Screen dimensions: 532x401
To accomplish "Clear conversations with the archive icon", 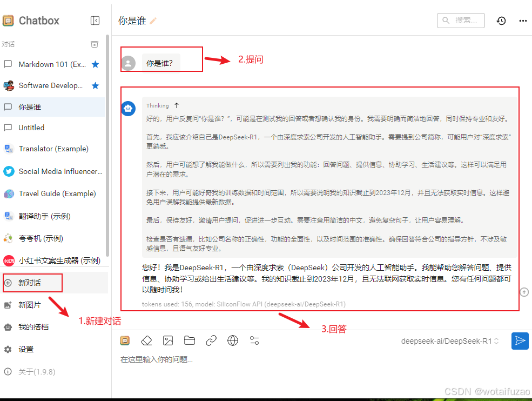I will [95, 44].
